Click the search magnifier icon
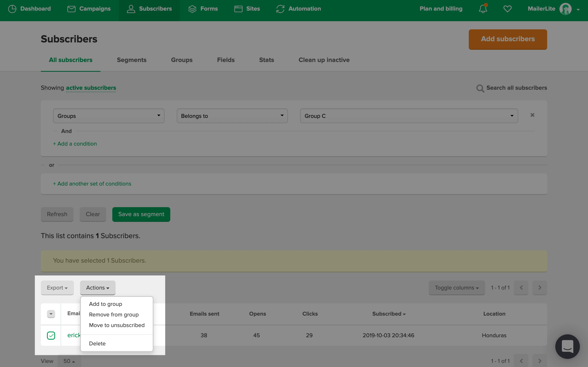 tap(480, 88)
